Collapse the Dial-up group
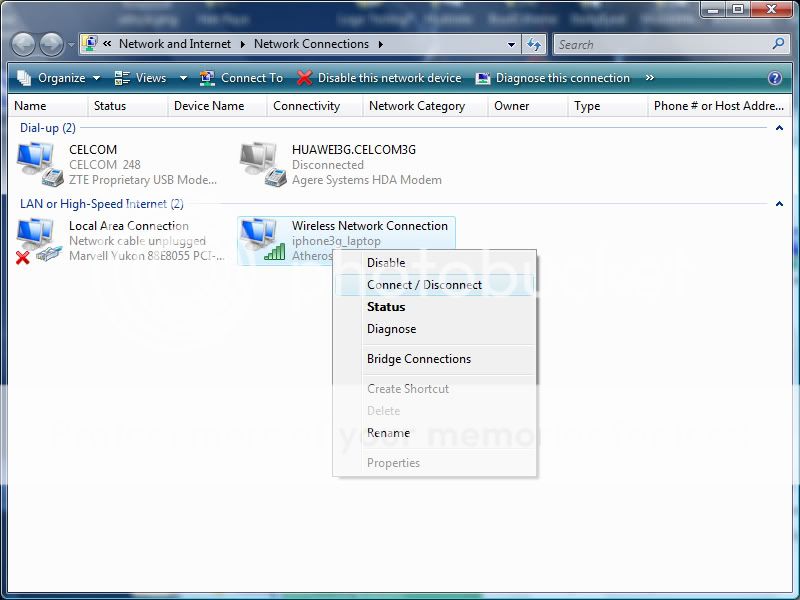 point(779,128)
